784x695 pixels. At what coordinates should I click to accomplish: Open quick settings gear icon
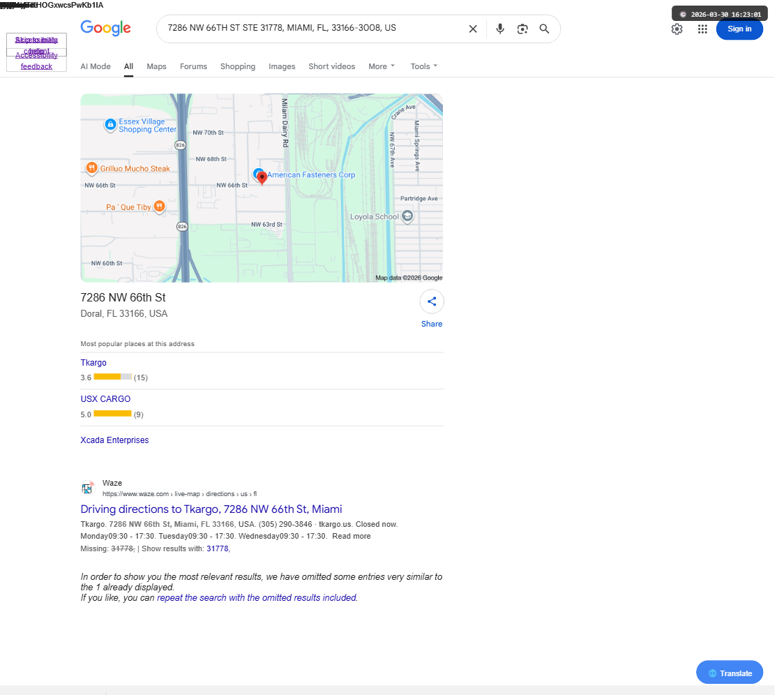677,29
